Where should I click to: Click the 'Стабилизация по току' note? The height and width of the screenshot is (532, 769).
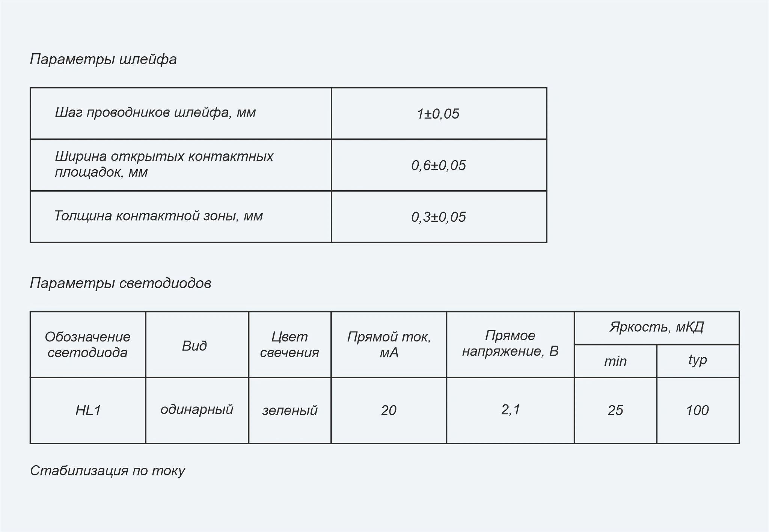point(107,471)
